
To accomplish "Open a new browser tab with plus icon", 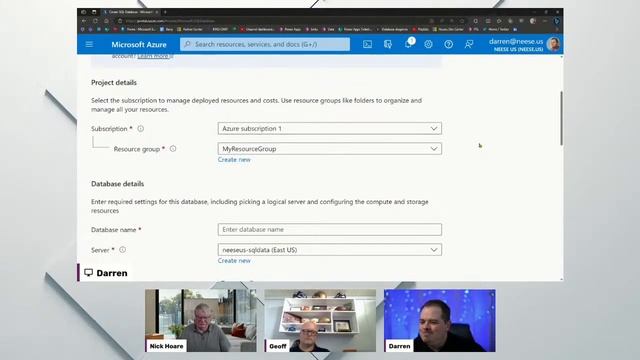I will 165,12.
